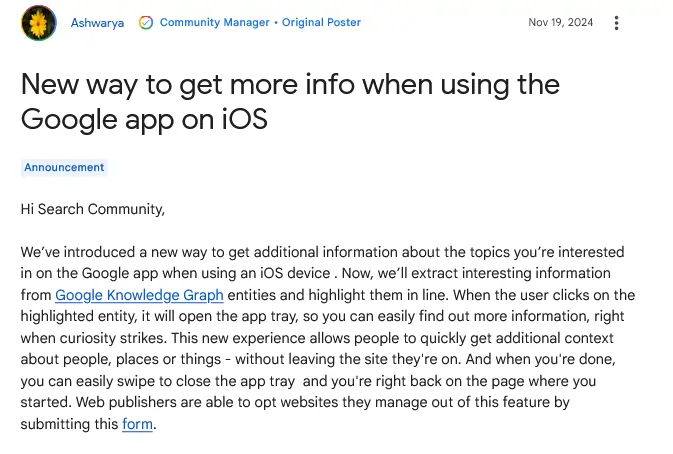
Task: Open Ashwarya's sunflower profile avatar
Action: 39,23
